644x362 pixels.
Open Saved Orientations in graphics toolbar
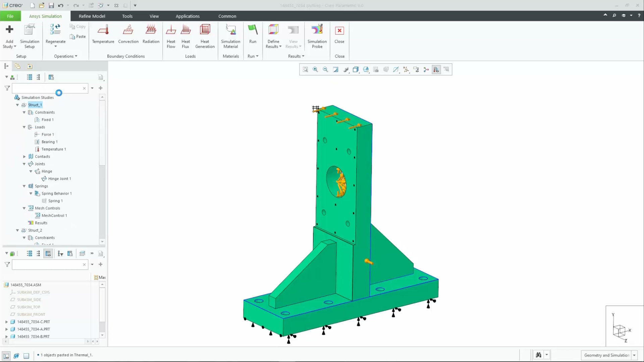(x=366, y=69)
